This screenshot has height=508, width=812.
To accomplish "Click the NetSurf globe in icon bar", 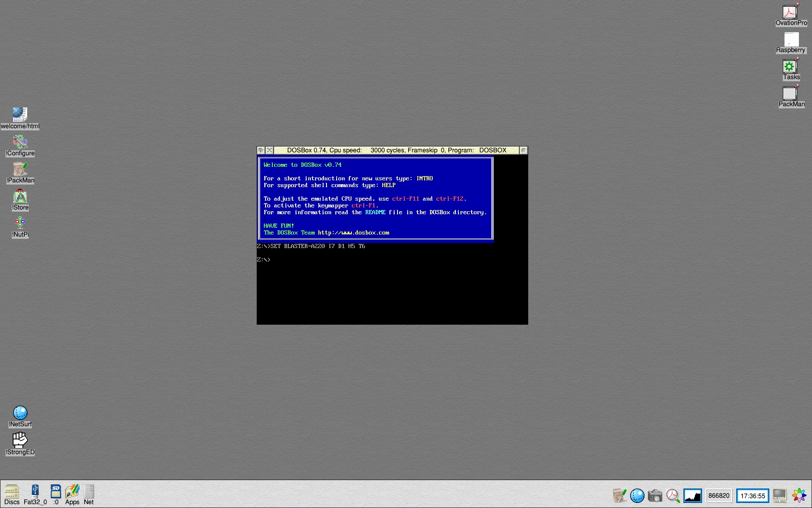I will (x=637, y=495).
